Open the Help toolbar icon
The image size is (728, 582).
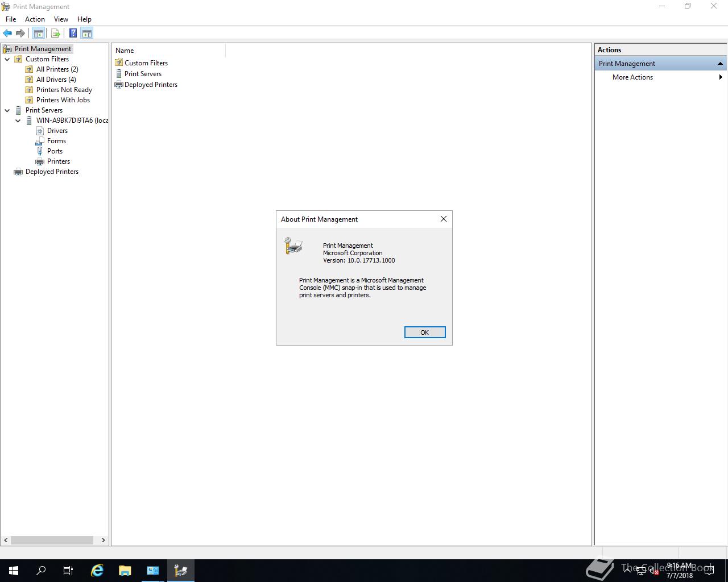[x=73, y=33]
